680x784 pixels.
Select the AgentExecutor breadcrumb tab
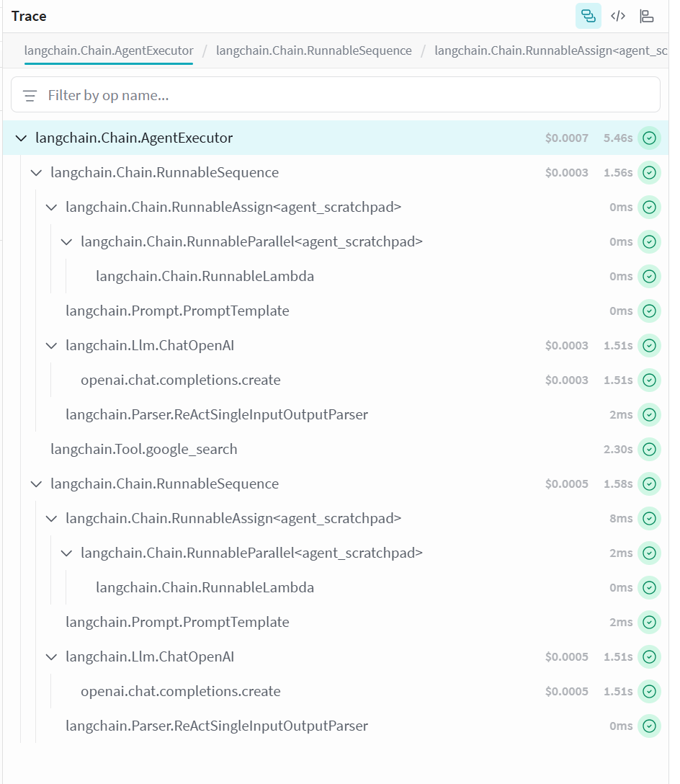click(109, 50)
